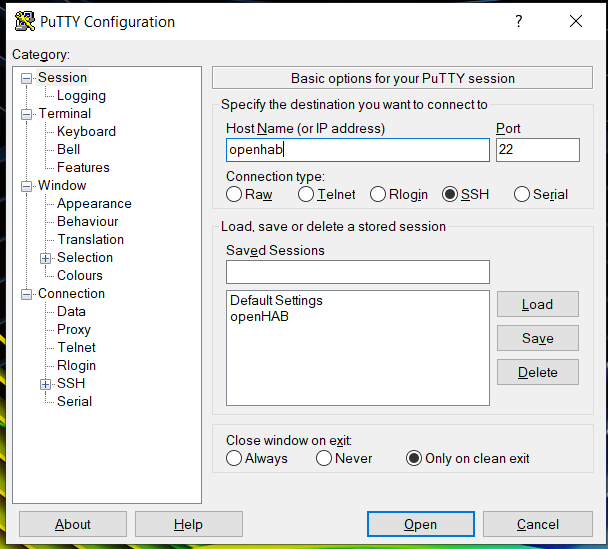Select the Session category
The width and height of the screenshot is (608, 549).
point(62,78)
